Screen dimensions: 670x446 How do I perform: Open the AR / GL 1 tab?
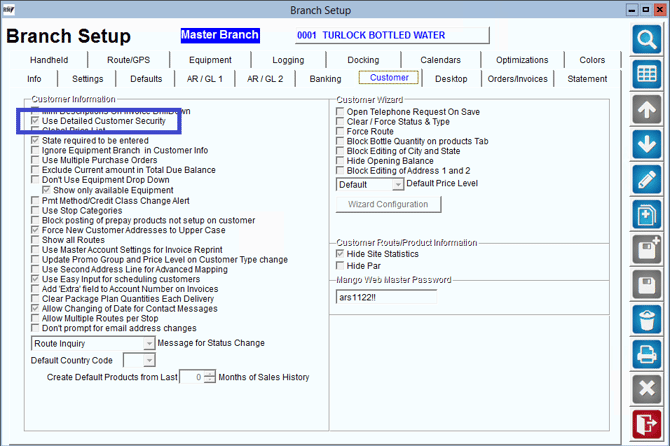coord(205,79)
